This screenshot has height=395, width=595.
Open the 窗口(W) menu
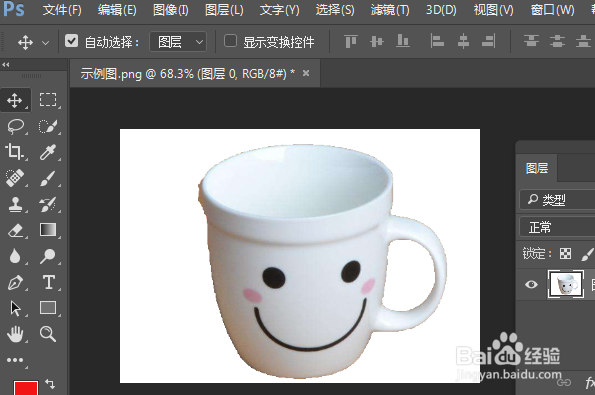pos(552,10)
